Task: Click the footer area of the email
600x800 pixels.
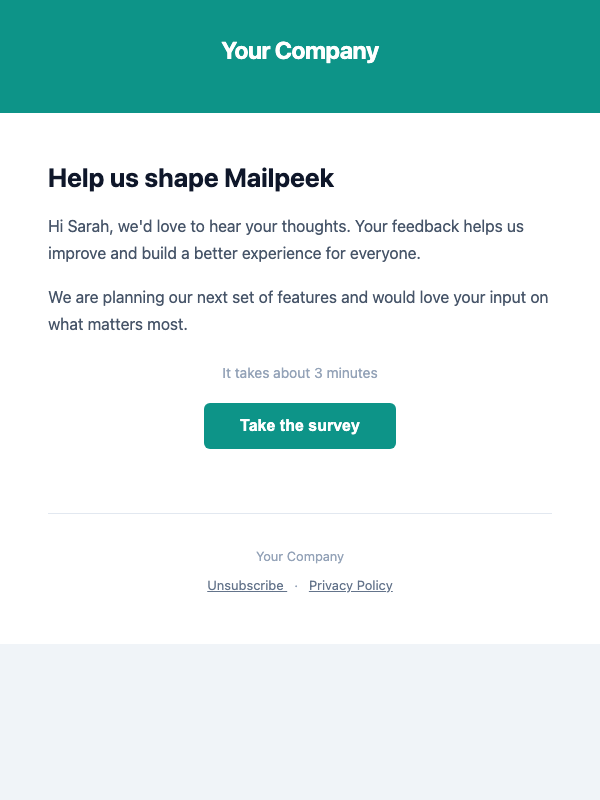Action: pos(299,570)
